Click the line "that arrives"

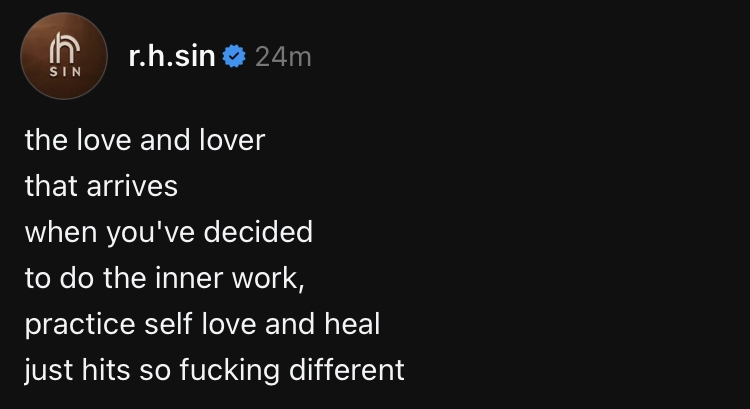(x=101, y=186)
